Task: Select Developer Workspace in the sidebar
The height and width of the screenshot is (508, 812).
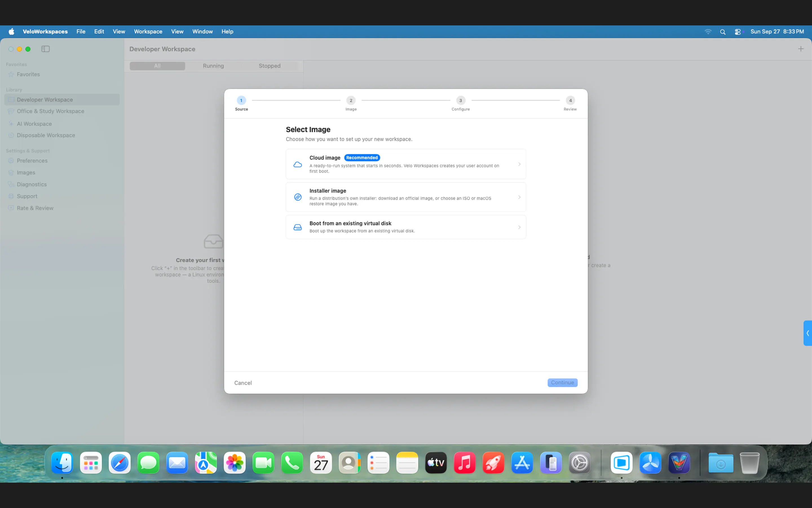Action: [62, 100]
